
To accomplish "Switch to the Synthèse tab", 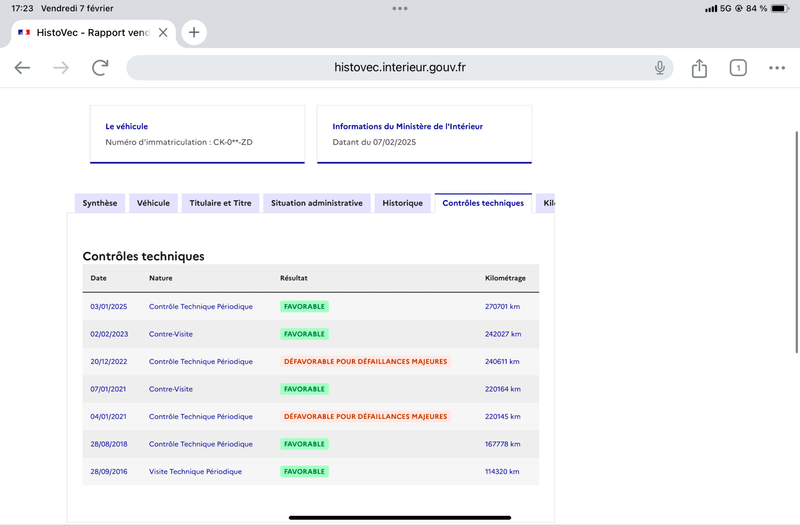I will tap(100, 203).
